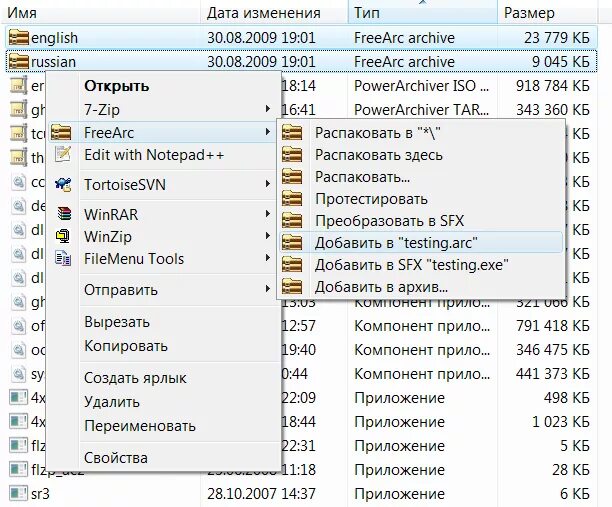This screenshot has width=612, height=507.
Task: Choose Вырезать from the context menu
Action: pyautogui.click(x=163, y=322)
